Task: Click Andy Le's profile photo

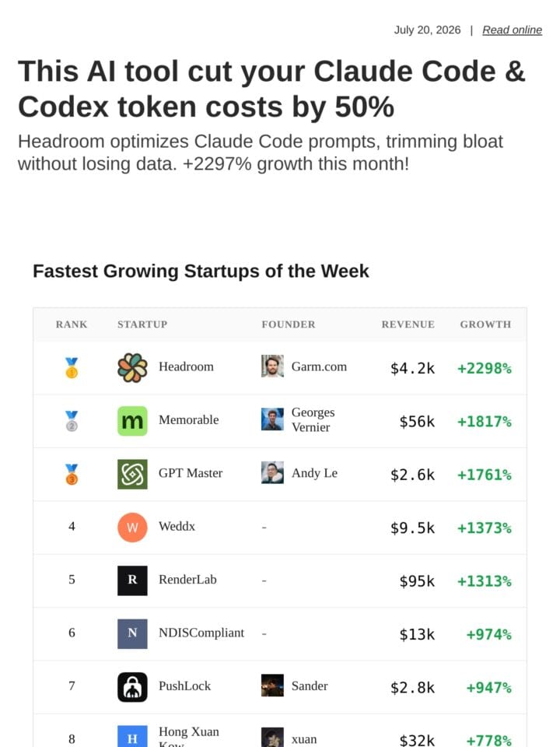Action: [272, 472]
